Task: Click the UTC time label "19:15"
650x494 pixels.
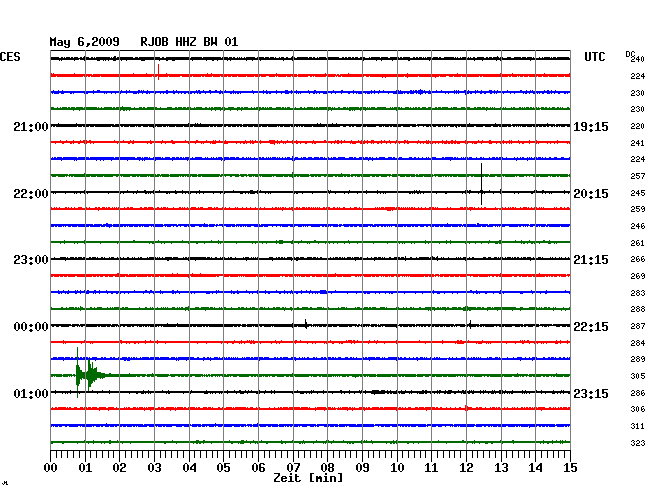Action: click(x=591, y=126)
